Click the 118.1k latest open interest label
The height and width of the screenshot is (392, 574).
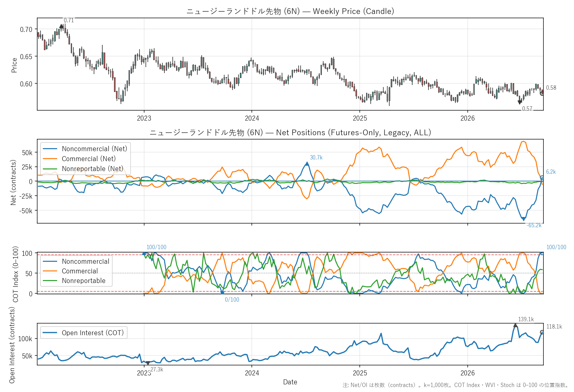pos(554,327)
